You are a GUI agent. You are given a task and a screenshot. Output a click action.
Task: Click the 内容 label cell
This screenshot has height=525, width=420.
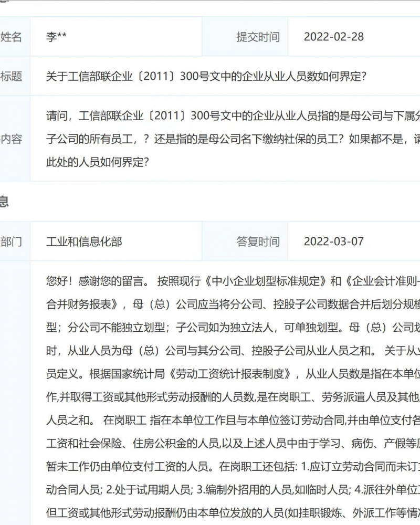pyautogui.click(x=15, y=139)
